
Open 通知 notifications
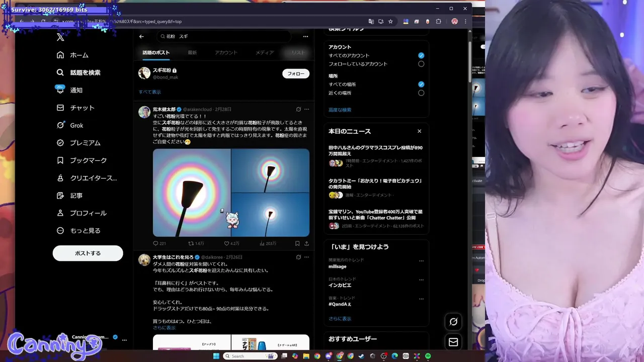point(69,90)
